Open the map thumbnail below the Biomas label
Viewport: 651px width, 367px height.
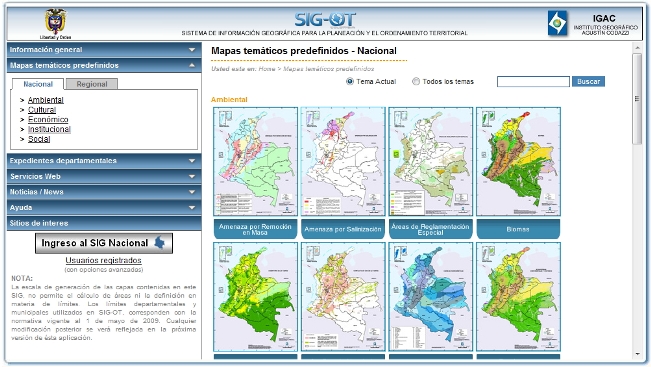point(518,297)
